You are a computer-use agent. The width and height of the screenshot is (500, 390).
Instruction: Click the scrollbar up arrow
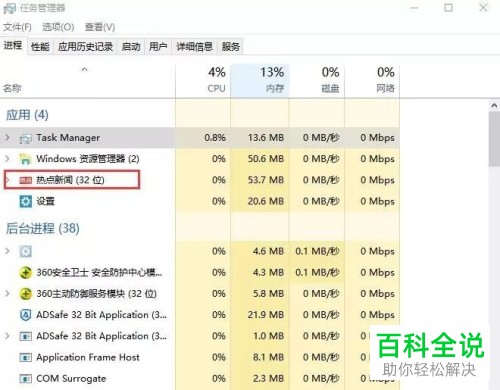pos(494,106)
